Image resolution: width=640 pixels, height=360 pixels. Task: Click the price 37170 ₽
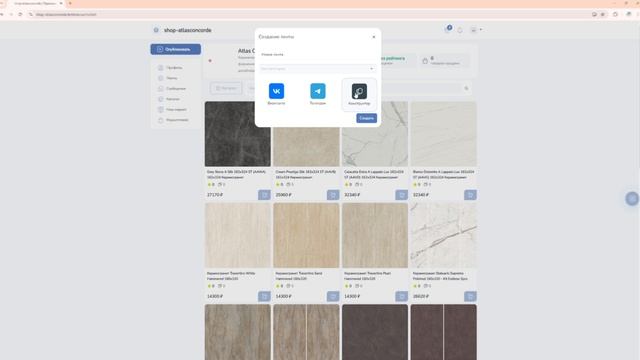[x=215, y=195]
